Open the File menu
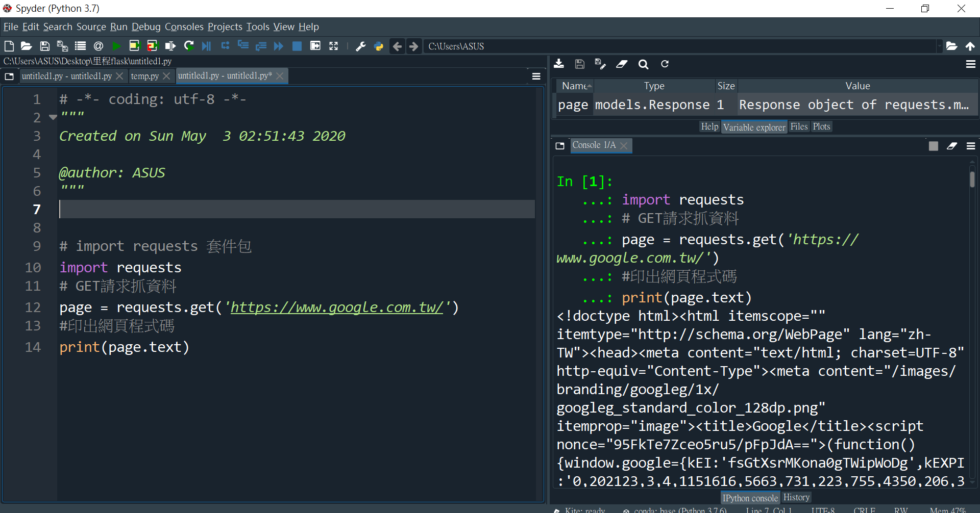This screenshot has width=980, height=513. click(x=11, y=27)
